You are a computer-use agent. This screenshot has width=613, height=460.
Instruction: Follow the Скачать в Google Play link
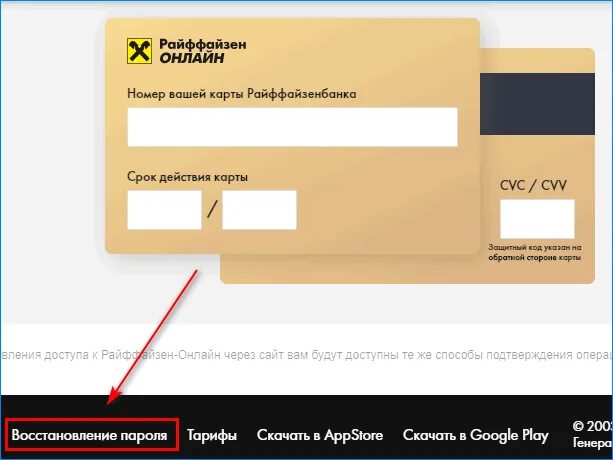tap(475, 435)
